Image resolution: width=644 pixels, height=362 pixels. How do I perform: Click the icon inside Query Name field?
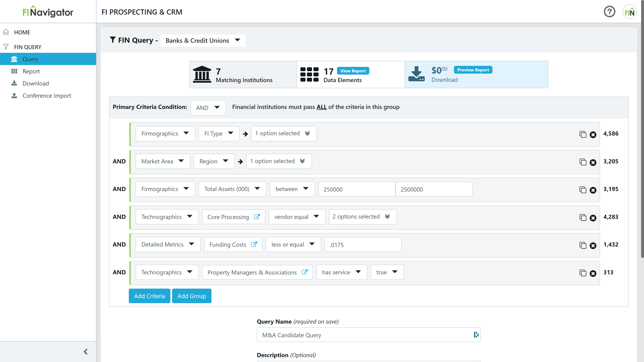click(x=476, y=335)
